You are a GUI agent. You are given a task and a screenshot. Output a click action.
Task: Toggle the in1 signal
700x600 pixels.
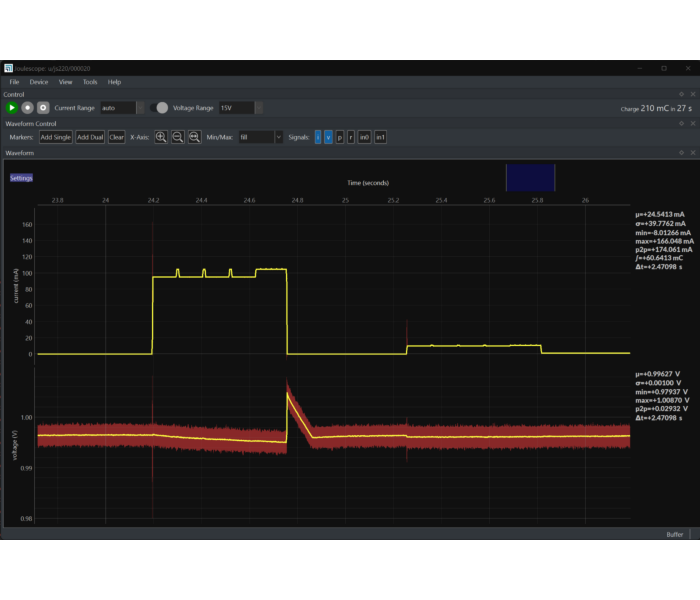pos(380,137)
